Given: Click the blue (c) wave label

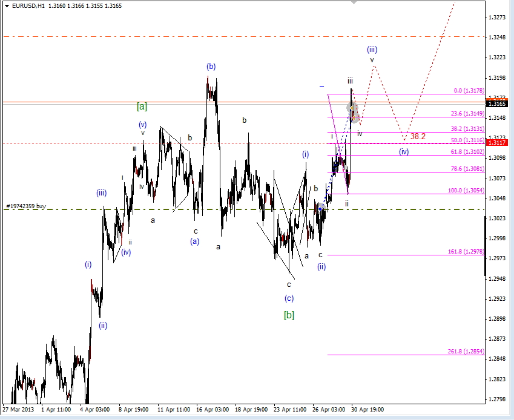Looking at the screenshot, I should pyautogui.click(x=289, y=298).
